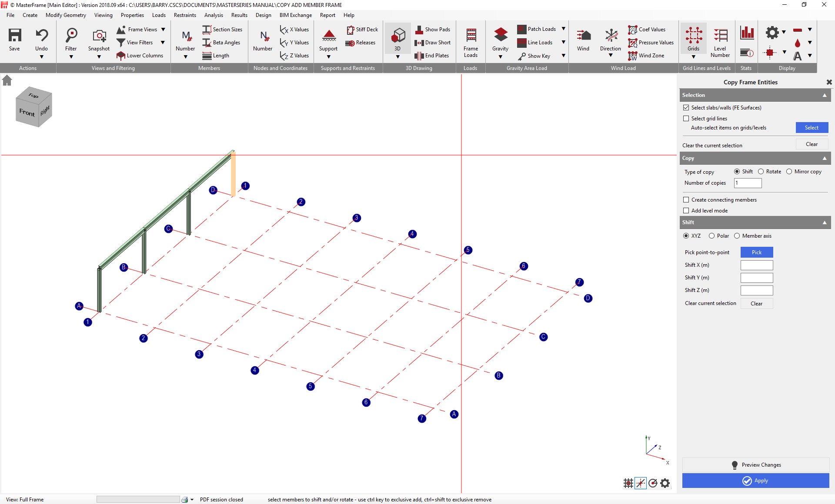The width and height of the screenshot is (835, 504).
Task: Expand the Frame Views dropdown arrow
Action: tap(163, 30)
